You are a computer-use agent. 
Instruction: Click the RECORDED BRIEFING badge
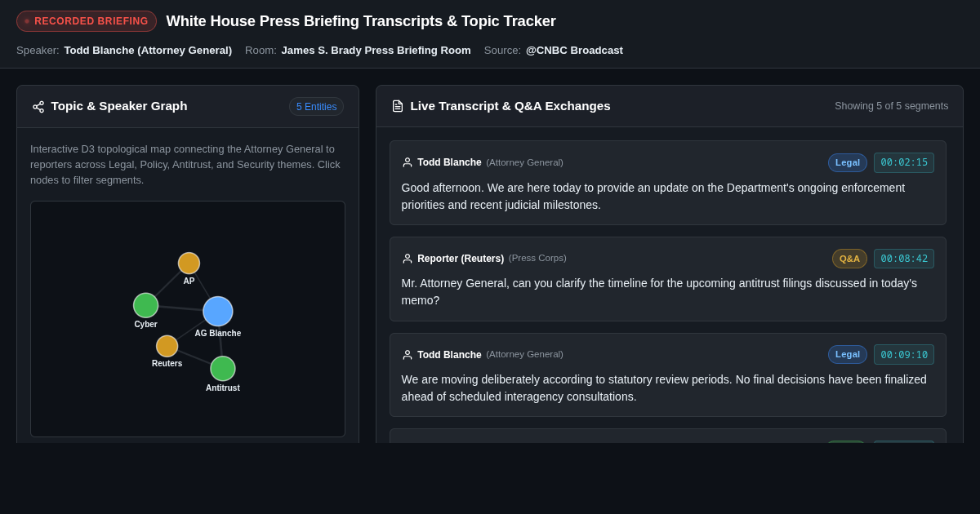click(x=87, y=21)
